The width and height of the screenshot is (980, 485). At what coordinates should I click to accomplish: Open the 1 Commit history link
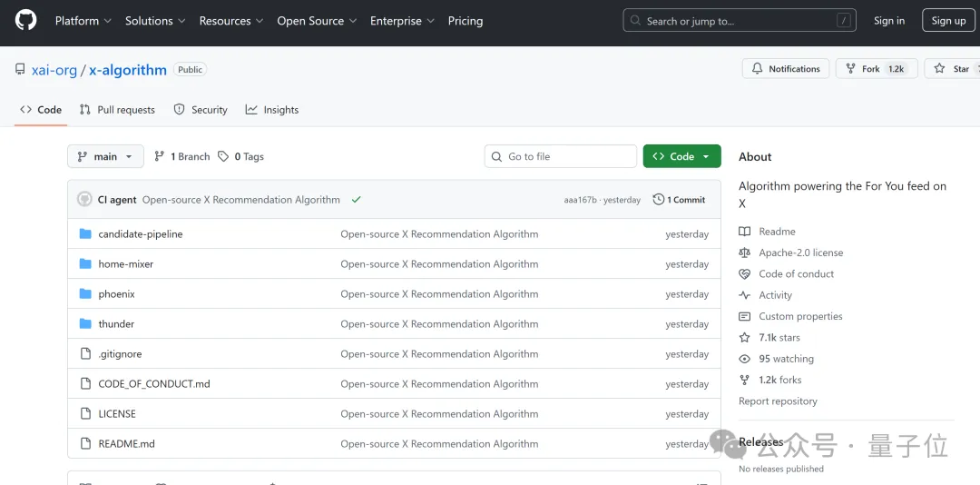679,200
